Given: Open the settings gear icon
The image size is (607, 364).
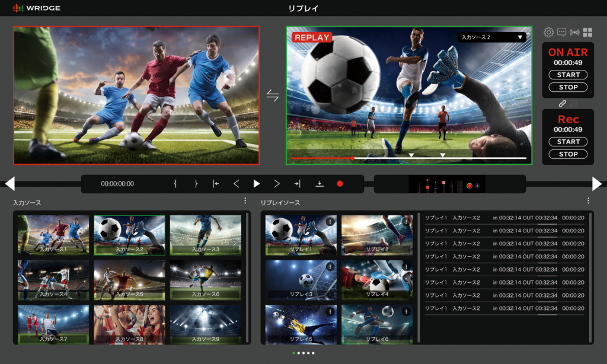Looking at the screenshot, I should (548, 33).
